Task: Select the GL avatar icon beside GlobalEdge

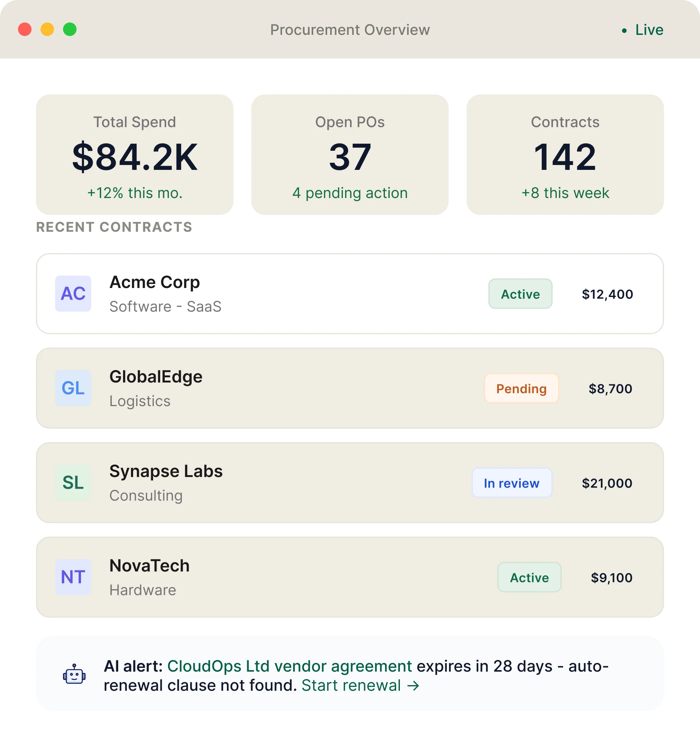Action: 73,388
